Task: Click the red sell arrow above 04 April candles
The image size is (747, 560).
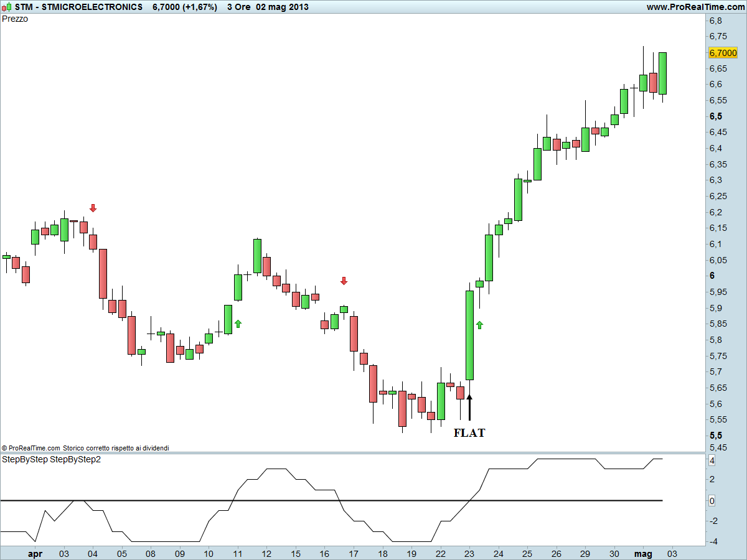Action: [93, 208]
